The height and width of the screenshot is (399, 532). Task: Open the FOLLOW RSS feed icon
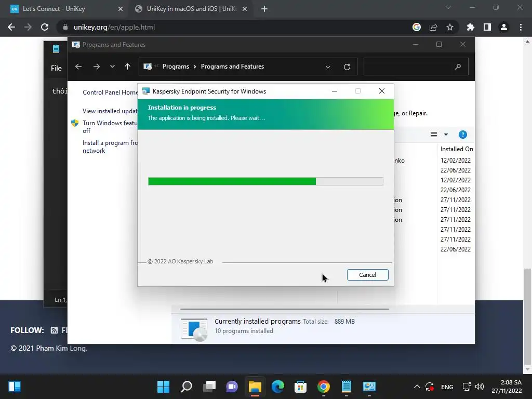[x=54, y=330]
